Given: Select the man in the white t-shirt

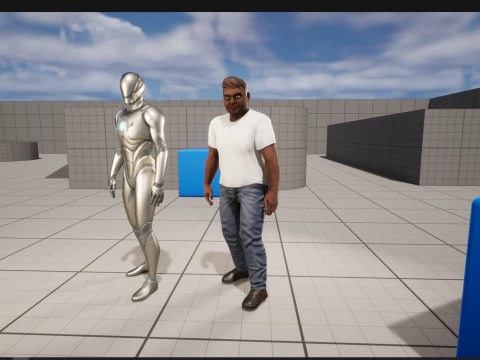Looking at the screenshot, I should point(242,192).
